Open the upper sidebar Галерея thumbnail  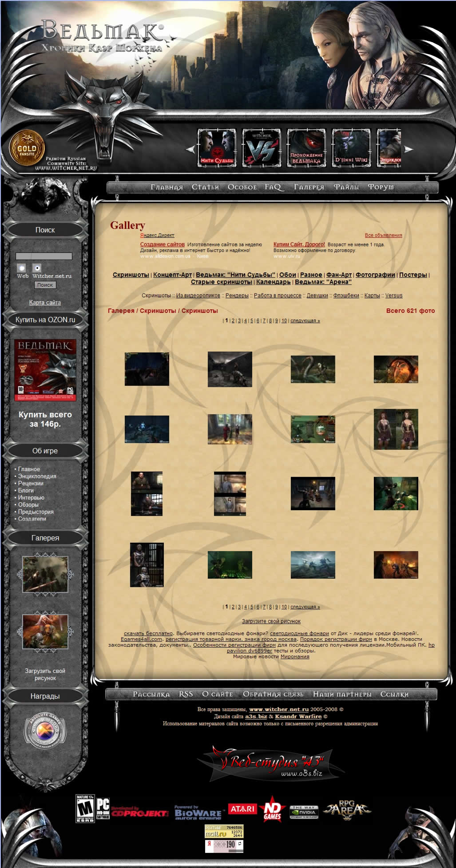(45, 574)
